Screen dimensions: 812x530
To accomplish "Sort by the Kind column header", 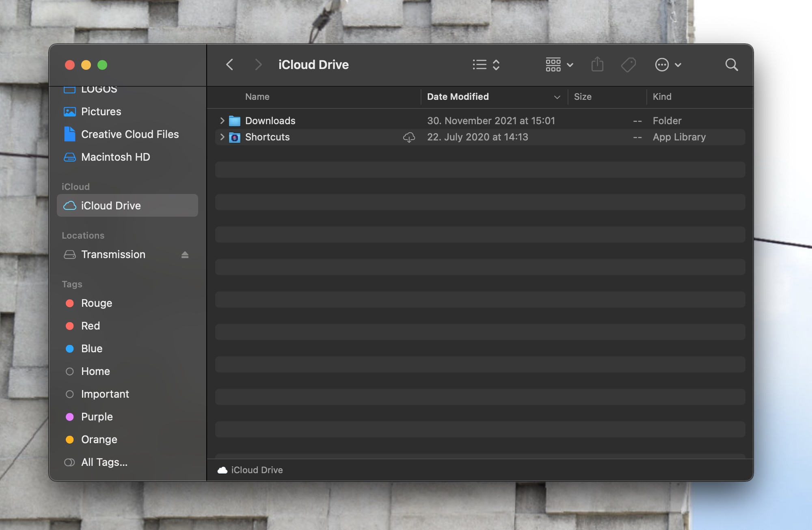I will tap(662, 97).
